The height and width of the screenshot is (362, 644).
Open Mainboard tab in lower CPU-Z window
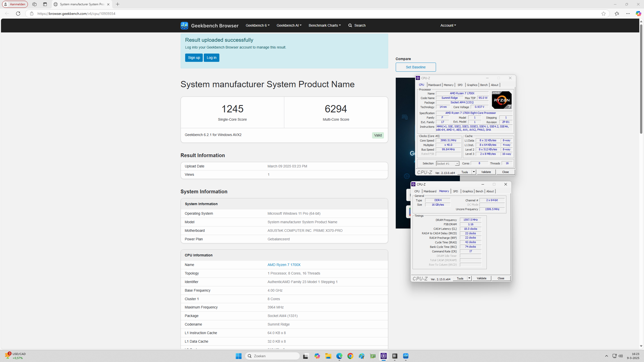pyautogui.click(x=430, y=191)
